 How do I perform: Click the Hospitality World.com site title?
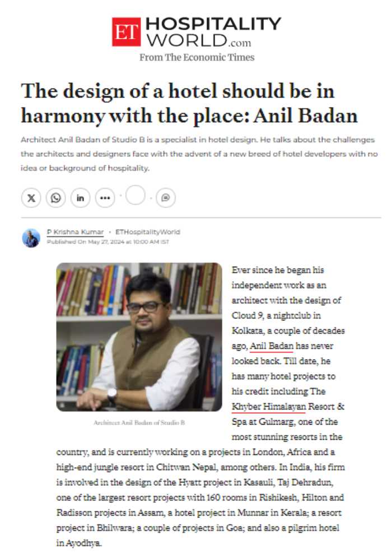(213, 32)
